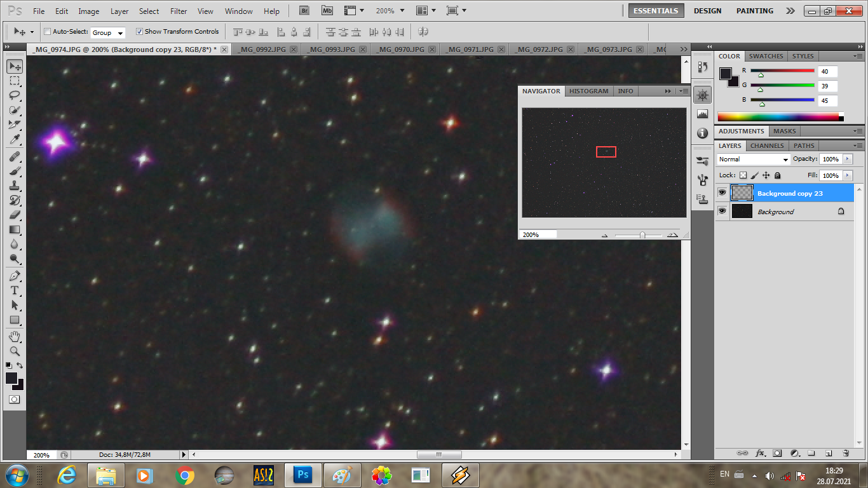
Task: Uncheck Show Transform Controls
Action: pos(140,31)
